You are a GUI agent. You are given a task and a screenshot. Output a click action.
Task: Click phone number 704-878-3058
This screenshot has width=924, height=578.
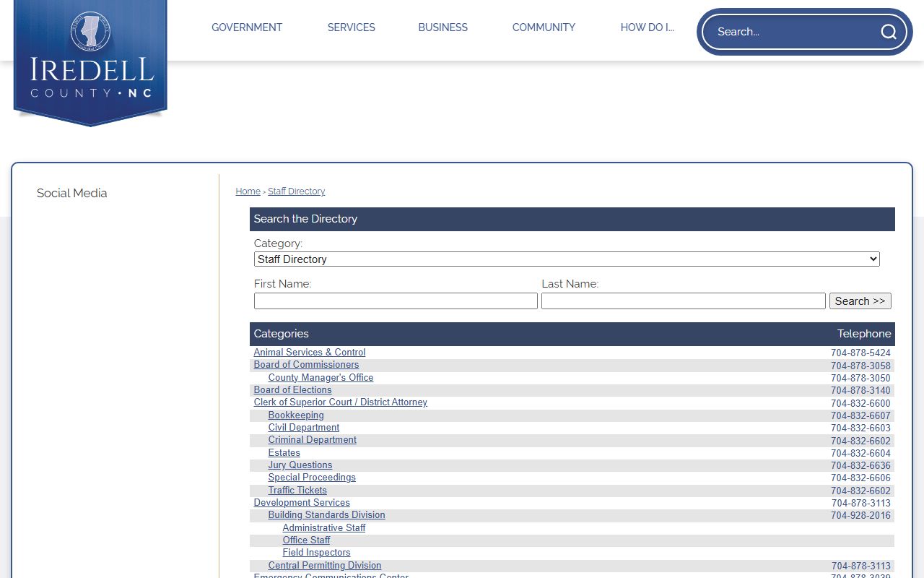[x=860, y=366]
